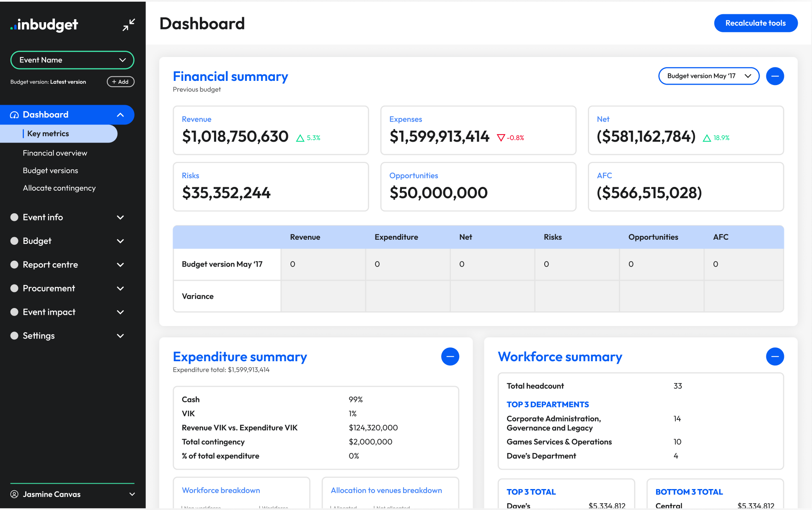Open the Budget version May '17 selector
The height and width of the screenshot is (510, 812).
tap(709, 76)
